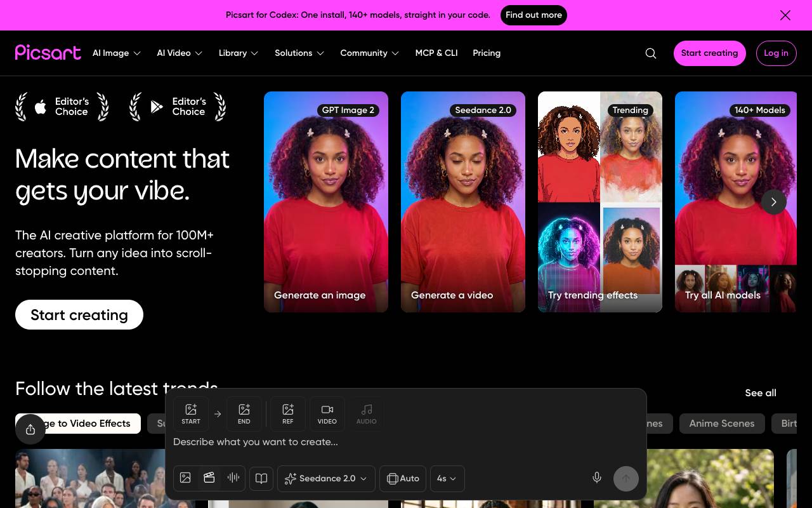The height and width of the screenshot is (508, 812).
Task: Open the Generate an image card
Action: click(326, 202)
